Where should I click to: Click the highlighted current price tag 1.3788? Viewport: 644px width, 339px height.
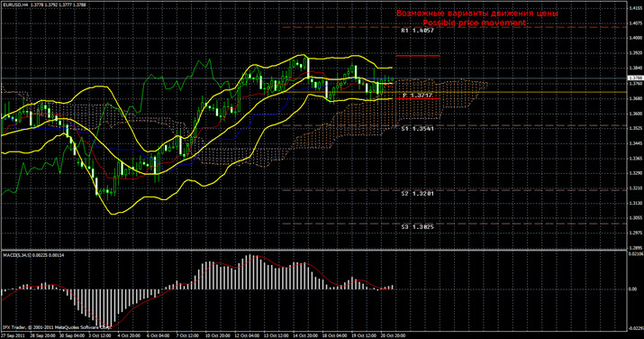[635, 78]
